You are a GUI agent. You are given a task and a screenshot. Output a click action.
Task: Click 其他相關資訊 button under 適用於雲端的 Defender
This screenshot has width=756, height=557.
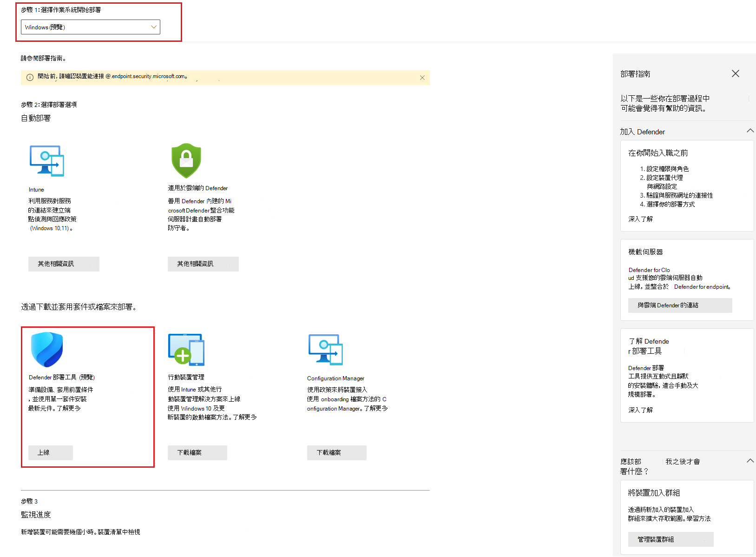203,264
